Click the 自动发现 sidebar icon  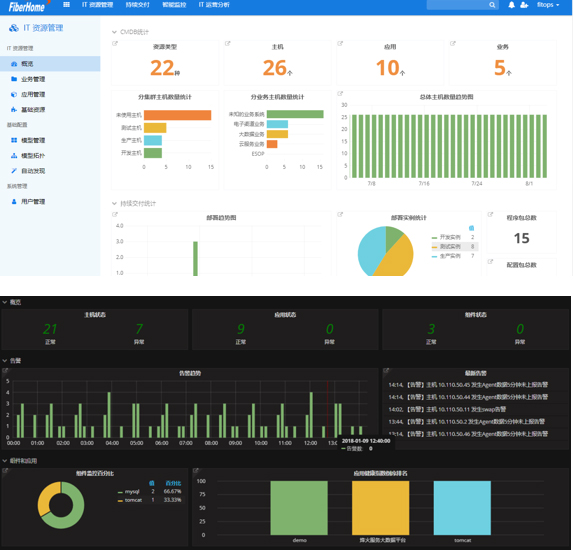pos(14,171)
